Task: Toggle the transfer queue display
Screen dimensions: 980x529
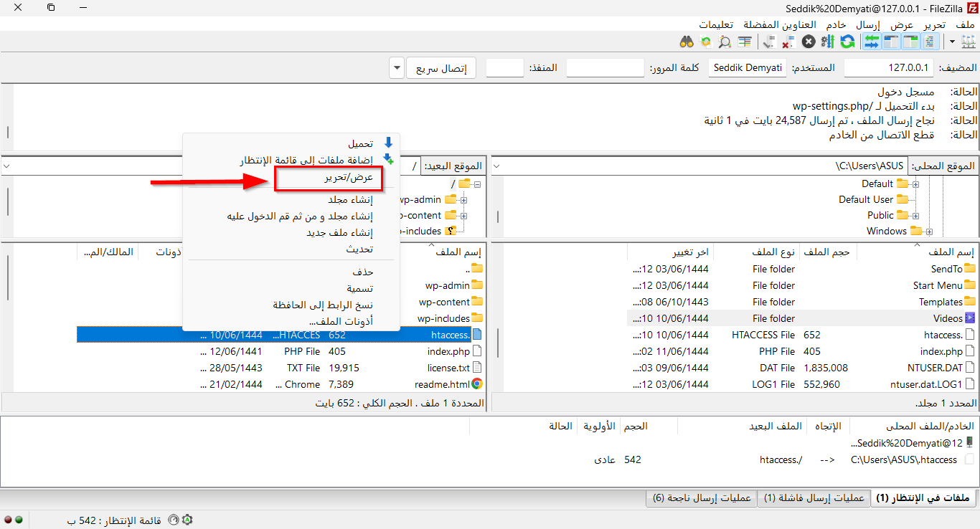Action: point(872,42)
